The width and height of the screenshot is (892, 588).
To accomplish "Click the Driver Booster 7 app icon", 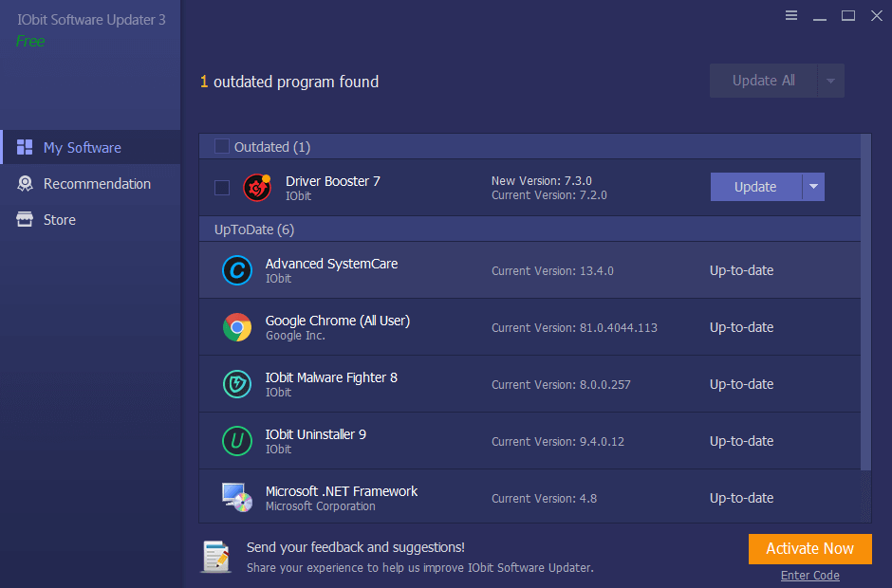I will pos(256,187).
